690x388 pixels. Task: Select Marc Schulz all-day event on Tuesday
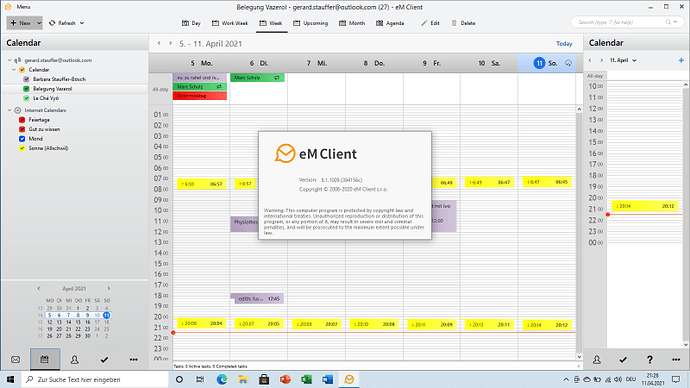(x=257, y=77)
